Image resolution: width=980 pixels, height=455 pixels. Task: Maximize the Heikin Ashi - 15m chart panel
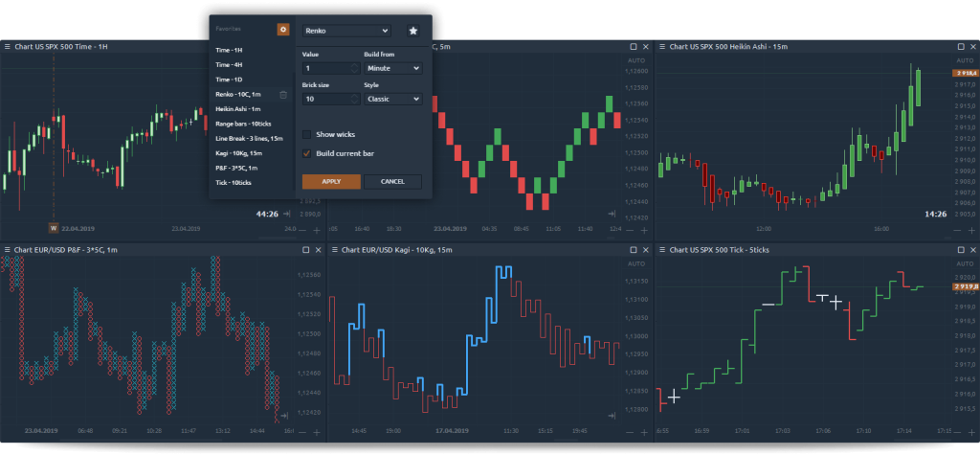coord(961,47)
